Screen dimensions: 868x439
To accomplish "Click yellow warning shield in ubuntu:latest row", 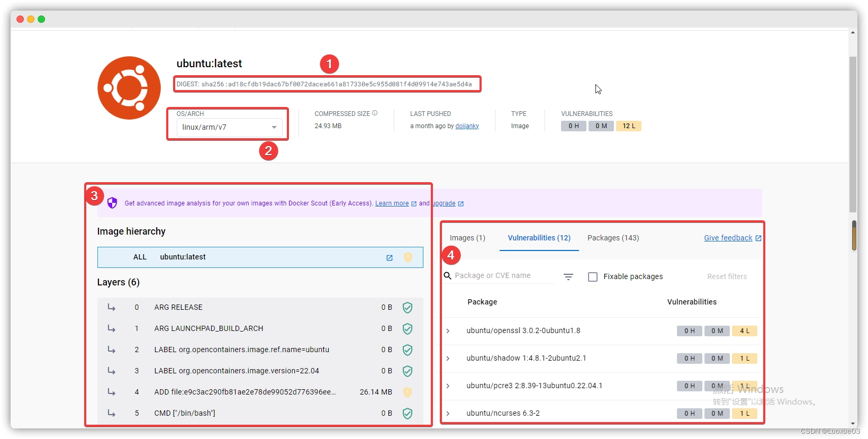I will [x=408, y=257].
